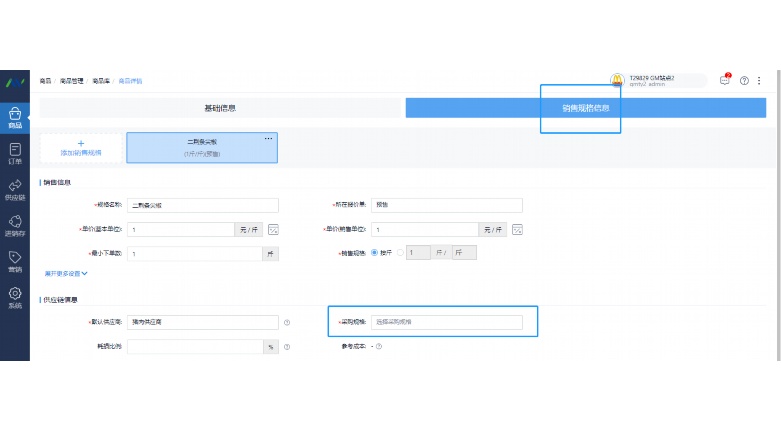Select the custom-quantity radio next to 按斤
This screenshot has height=431, width=781.
(400, 253)
